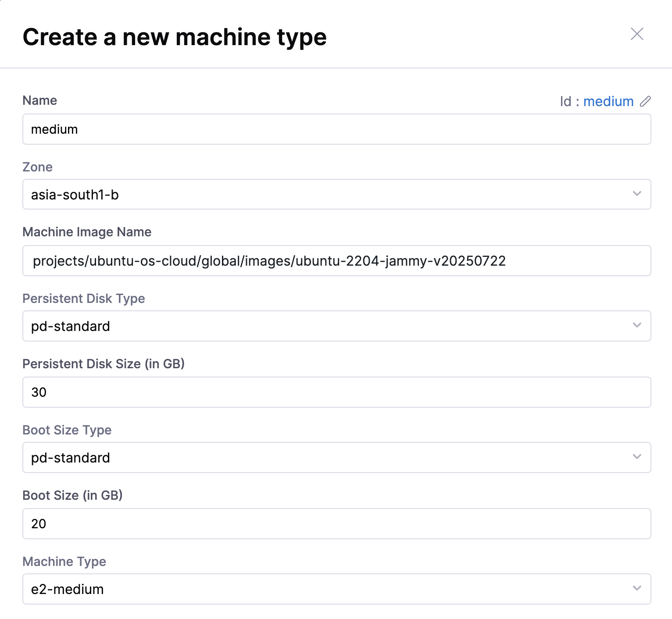Click the Name input field containing 'medium'

336,129
